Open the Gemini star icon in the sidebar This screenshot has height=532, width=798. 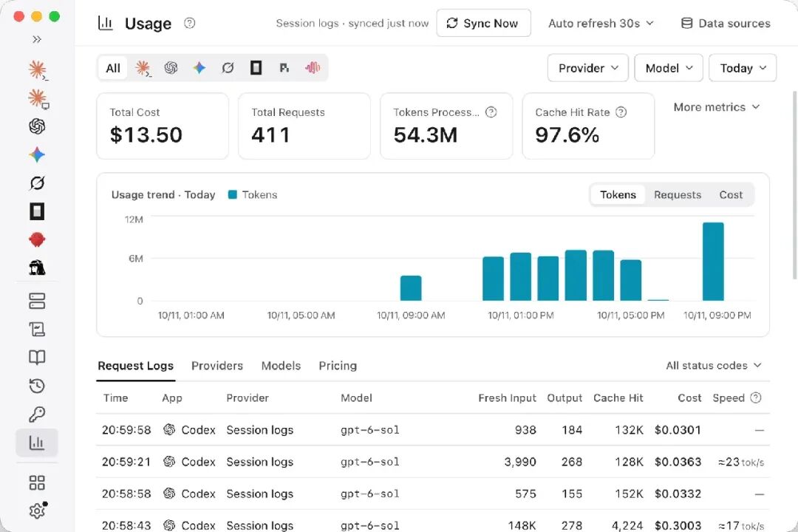[37, 154]
